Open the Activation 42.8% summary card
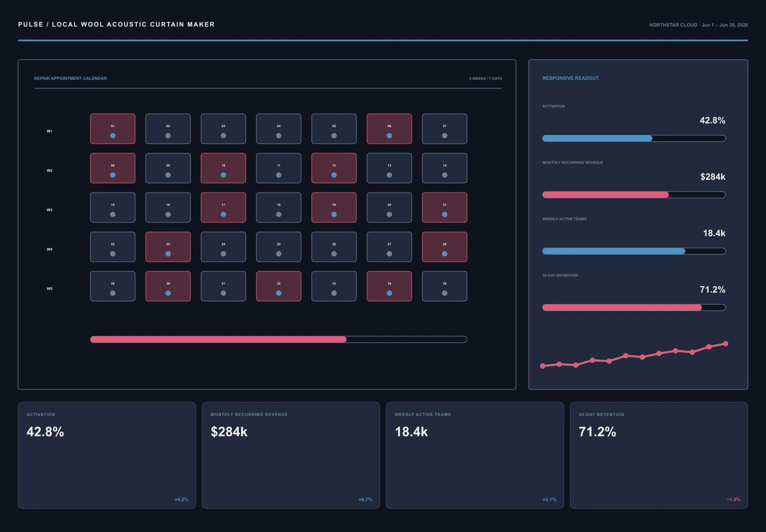The height and width of the screenshot is (532, 766). [107, 455]
